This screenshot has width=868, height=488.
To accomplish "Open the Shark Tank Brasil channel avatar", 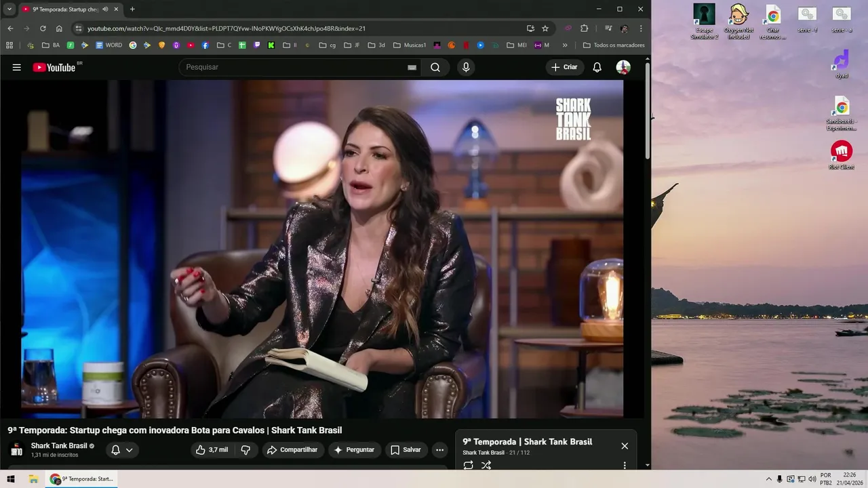I will coord(16,450).
